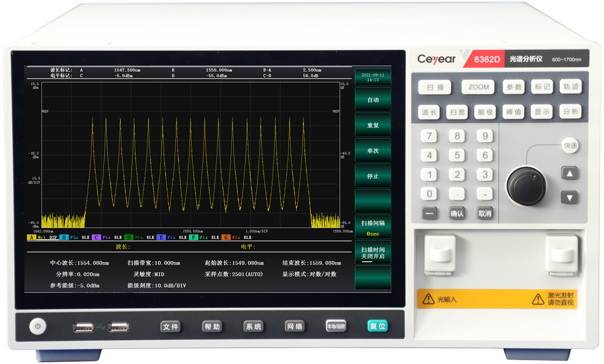Toggle the 扫描时间 关闭/开启 softkey
Viewport: 604px width, 364px height.
373,253
